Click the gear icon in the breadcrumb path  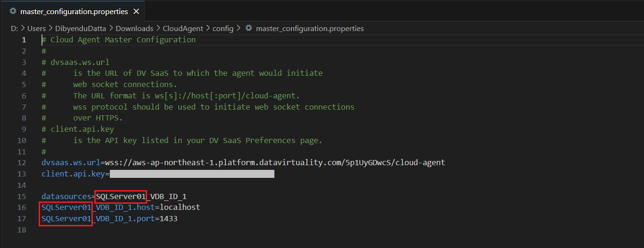[x=249, y=28]
